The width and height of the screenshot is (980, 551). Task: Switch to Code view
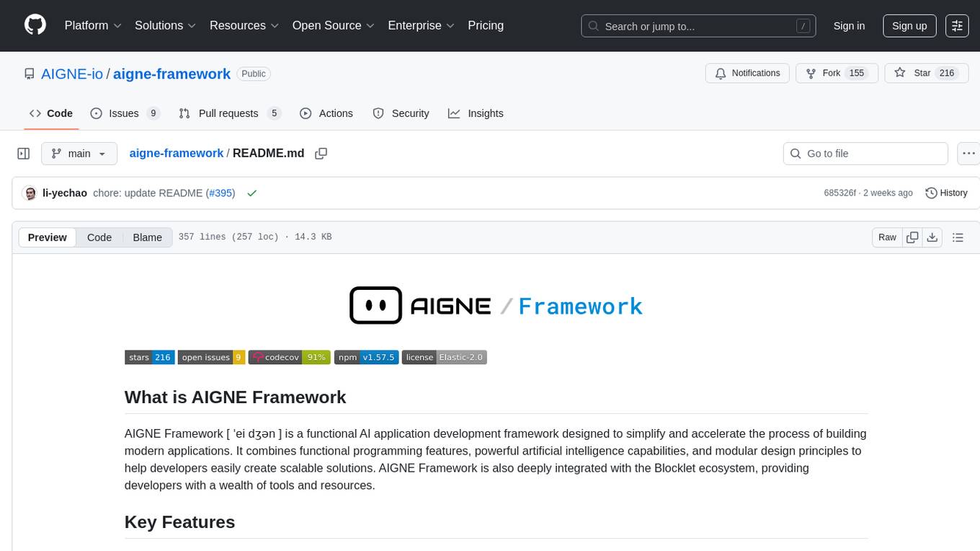click(x=99, y=237)
